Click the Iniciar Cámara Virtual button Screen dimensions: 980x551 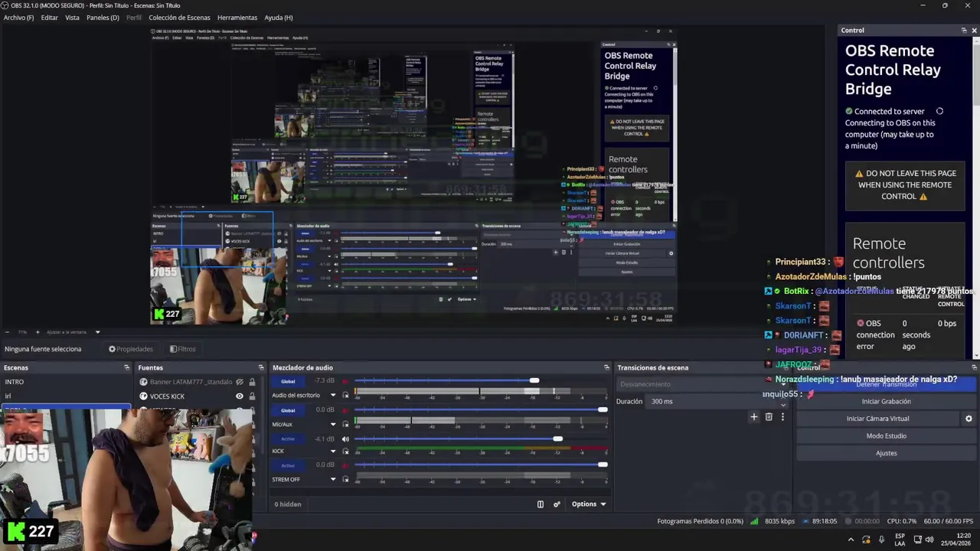coord(877,419)
